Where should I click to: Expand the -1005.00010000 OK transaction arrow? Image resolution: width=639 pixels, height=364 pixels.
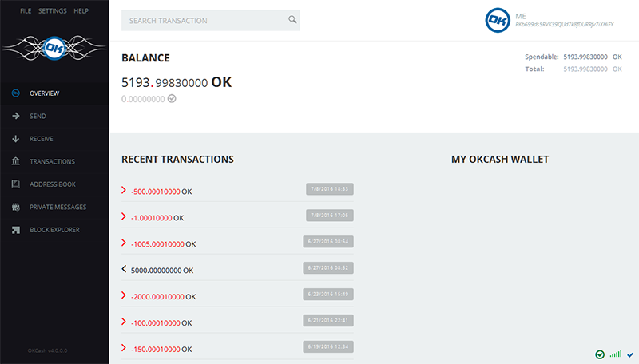[124, 243]
